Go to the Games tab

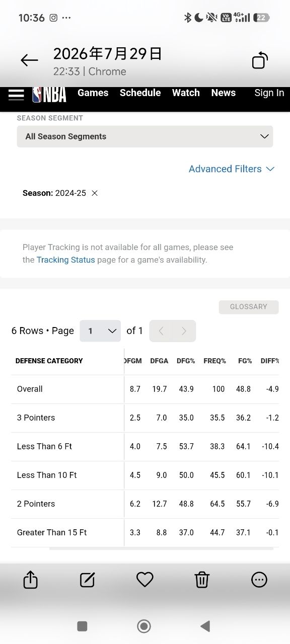[93, 93]
